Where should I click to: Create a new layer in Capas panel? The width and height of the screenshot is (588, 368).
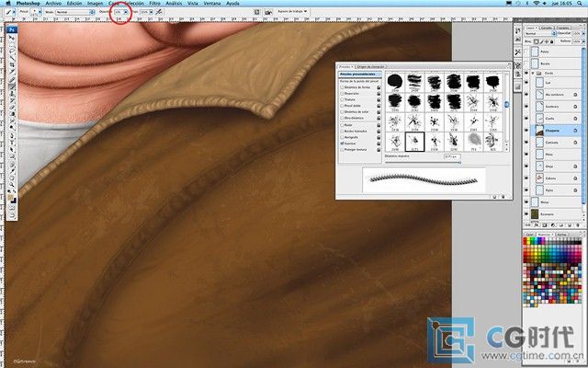(570, 225)
